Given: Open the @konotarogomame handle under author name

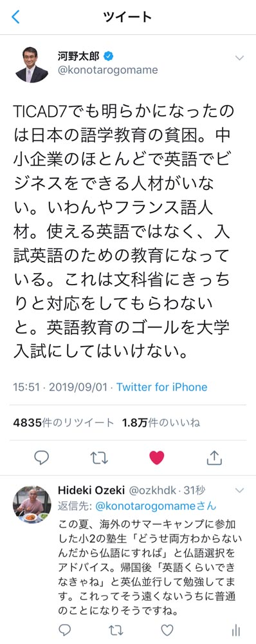Looking at the screenshot, I should pyautogui.click(x=107, y=70).
